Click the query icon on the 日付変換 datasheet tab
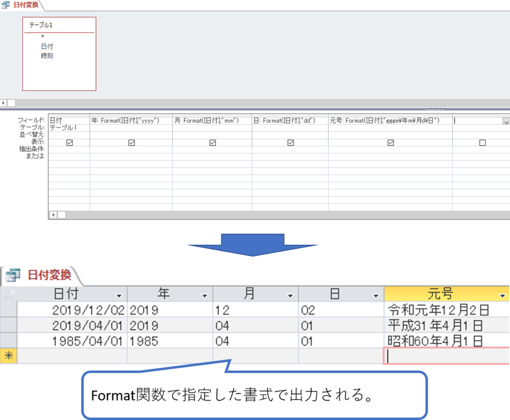This screenshot has width=510, height=420. [x=13, y=275]
